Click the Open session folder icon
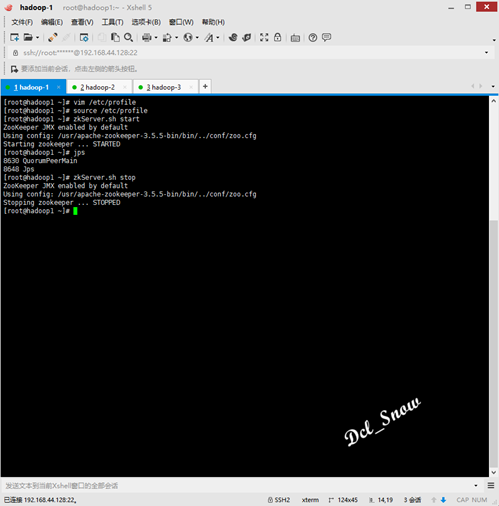The image size is (499, 506). pos(28,37)
